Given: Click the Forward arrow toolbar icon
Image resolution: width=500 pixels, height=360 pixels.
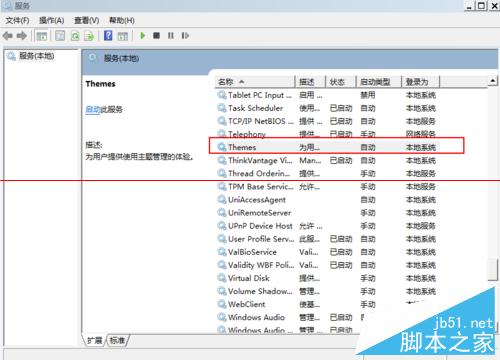Looking at the screenshot, I should coord(22,36).
